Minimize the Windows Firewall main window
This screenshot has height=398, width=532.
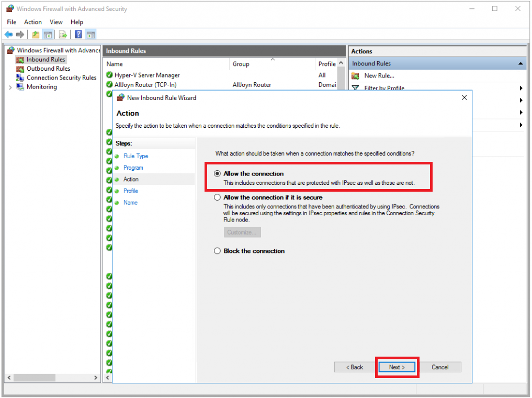point(472,8)
